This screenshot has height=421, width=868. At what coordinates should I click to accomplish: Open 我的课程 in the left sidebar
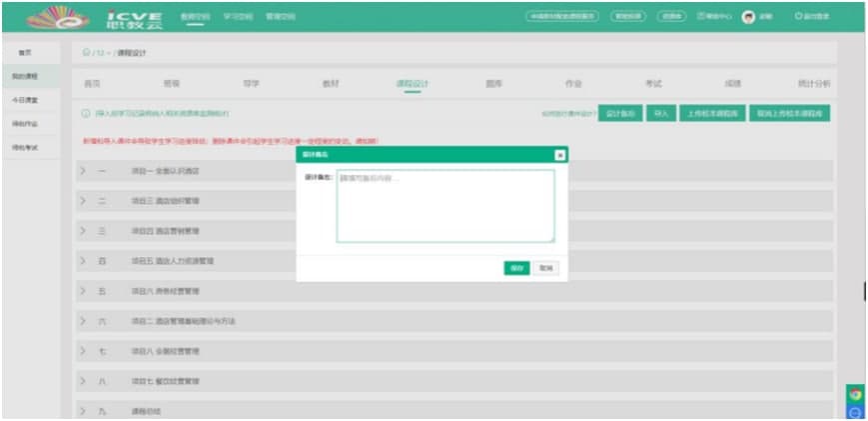coord(25,76)
